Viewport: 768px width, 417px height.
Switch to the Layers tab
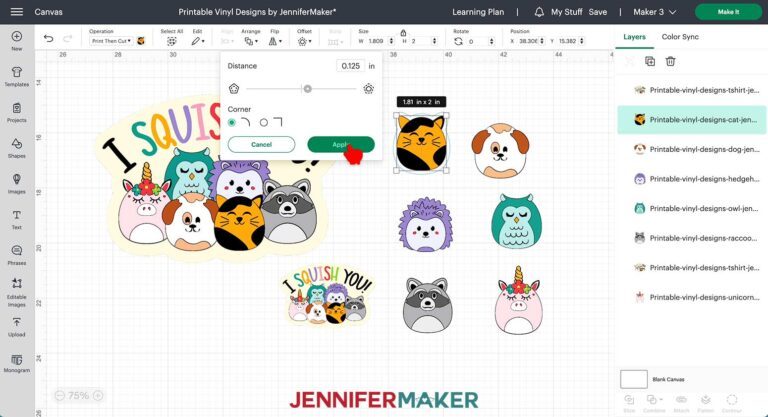coord(634,37)
